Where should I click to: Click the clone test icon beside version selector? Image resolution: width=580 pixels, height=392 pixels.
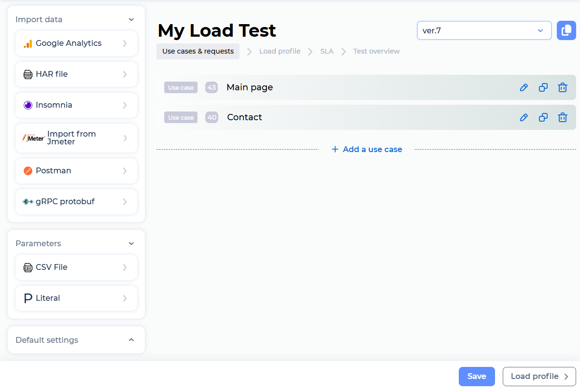click(566, 30)
